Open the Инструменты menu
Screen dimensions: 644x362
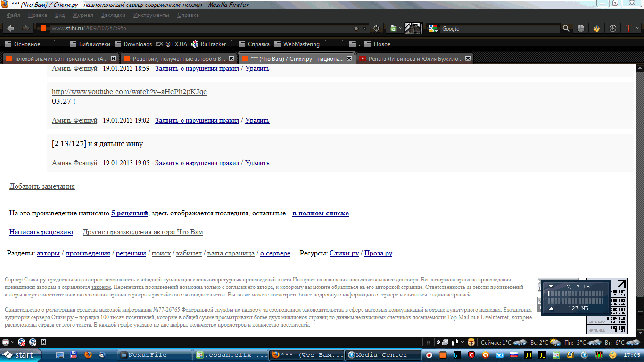(151, 15)
